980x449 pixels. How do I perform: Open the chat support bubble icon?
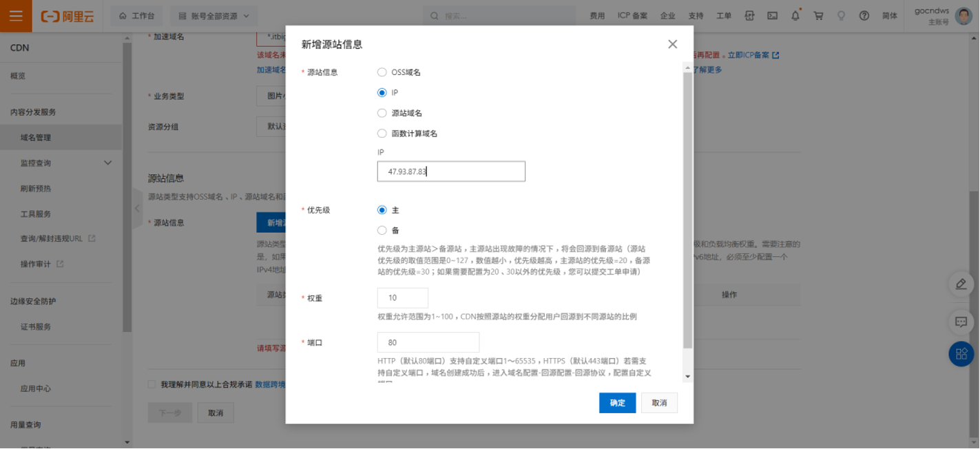point(961,322)
